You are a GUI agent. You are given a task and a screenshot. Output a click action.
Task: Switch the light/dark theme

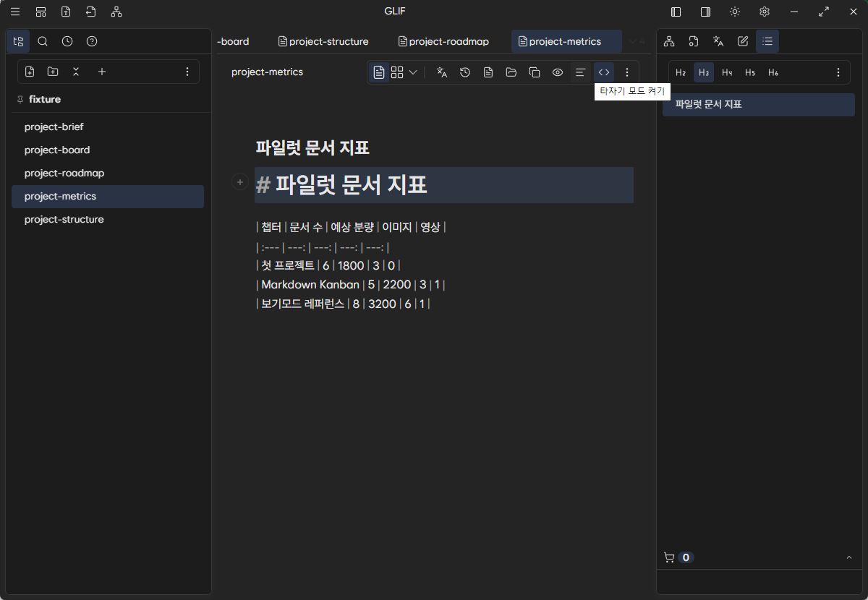pos(735,12)
